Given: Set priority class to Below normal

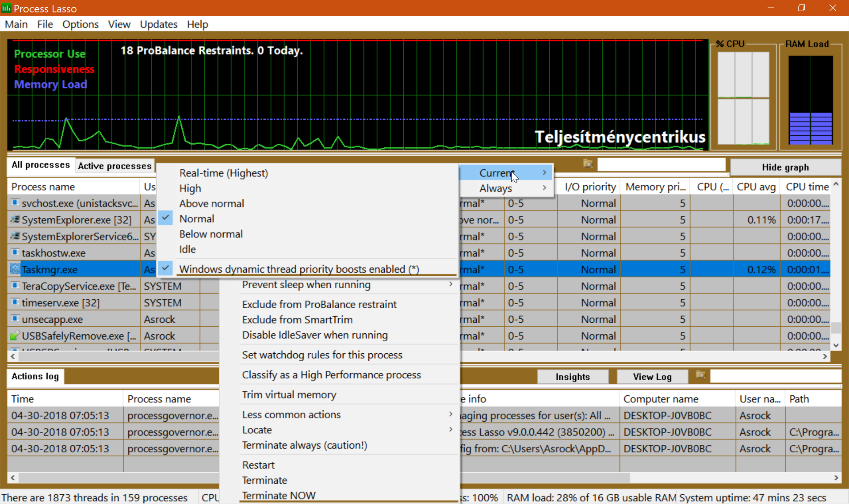Looking at the screenshot, I should [211, 234].
